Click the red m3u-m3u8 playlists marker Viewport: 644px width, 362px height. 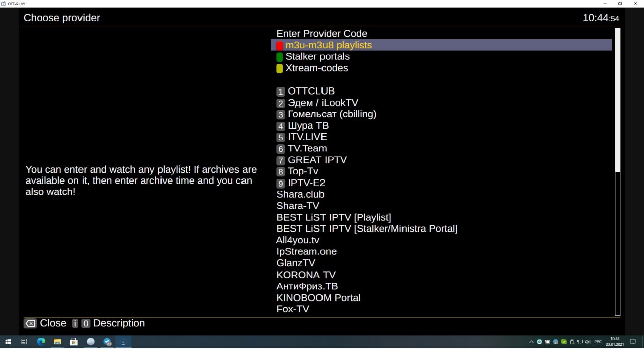[x=280, y=46]
